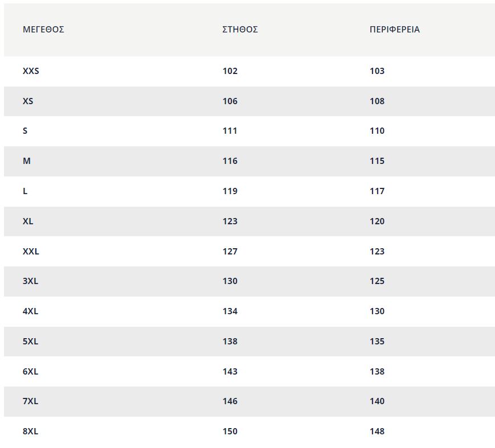495x448 pixels.
Task: Click chest value 138 in 5XL row
Action: (230, 342)
